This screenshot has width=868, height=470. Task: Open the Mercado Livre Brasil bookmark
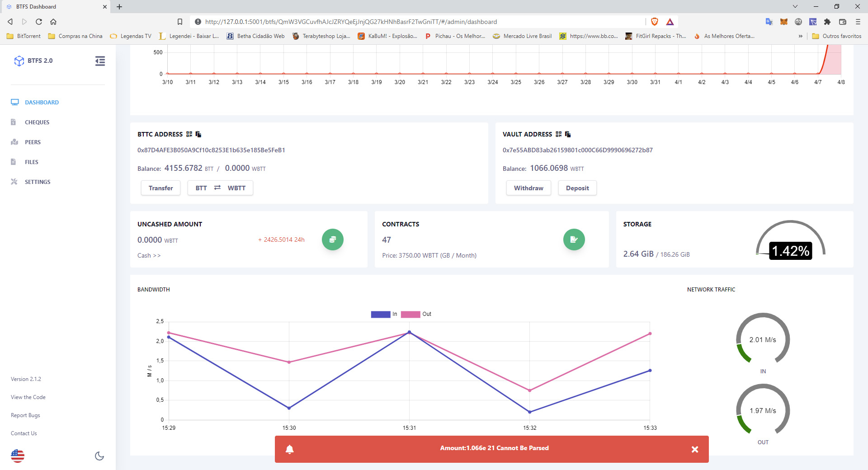point(522,36)
